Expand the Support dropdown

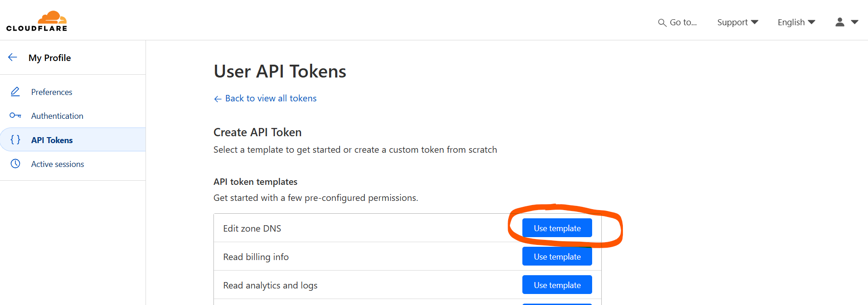click(737, 22)
